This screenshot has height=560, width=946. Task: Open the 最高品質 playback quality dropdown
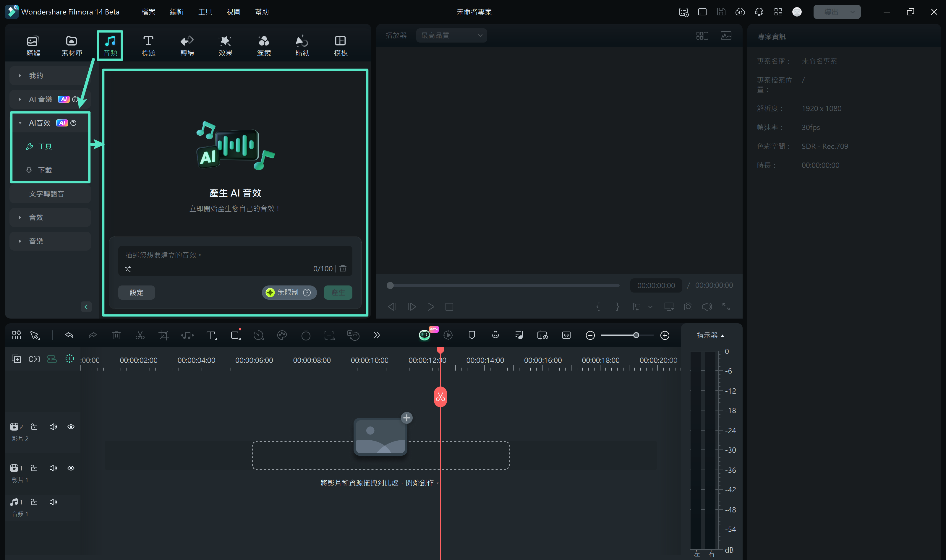(451, 35)
